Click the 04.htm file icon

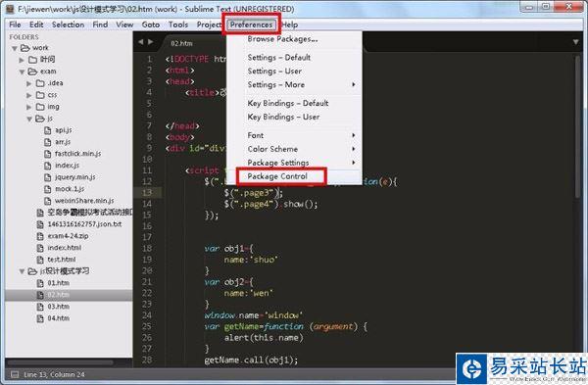pos(40,318)
